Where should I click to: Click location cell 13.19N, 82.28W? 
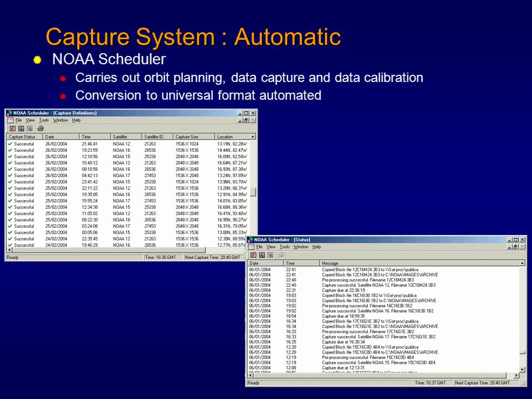click(232, 144)
